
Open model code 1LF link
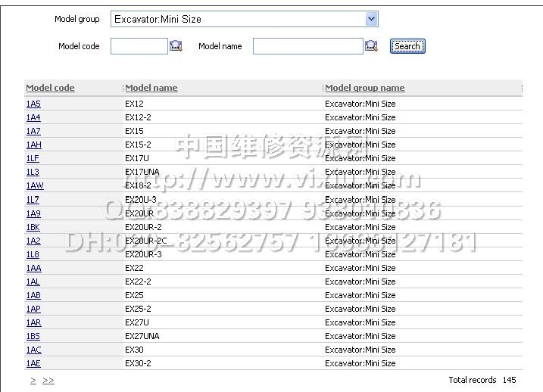coord(33,158)
